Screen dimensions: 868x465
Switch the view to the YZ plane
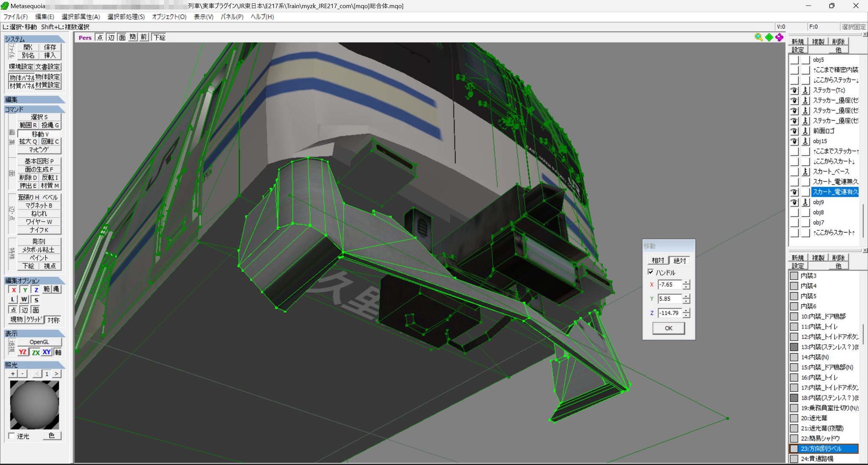pos(22,352)
